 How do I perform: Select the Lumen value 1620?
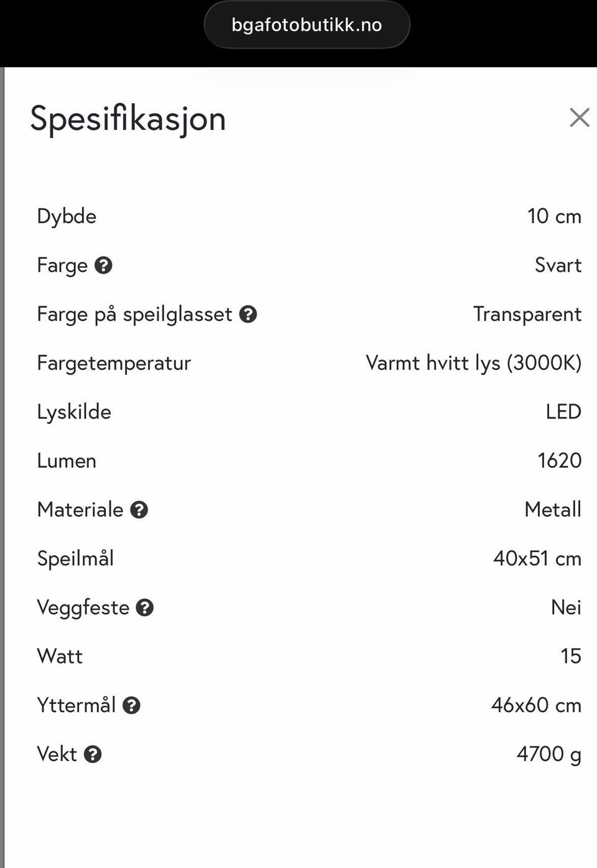[x=559, y=461]
